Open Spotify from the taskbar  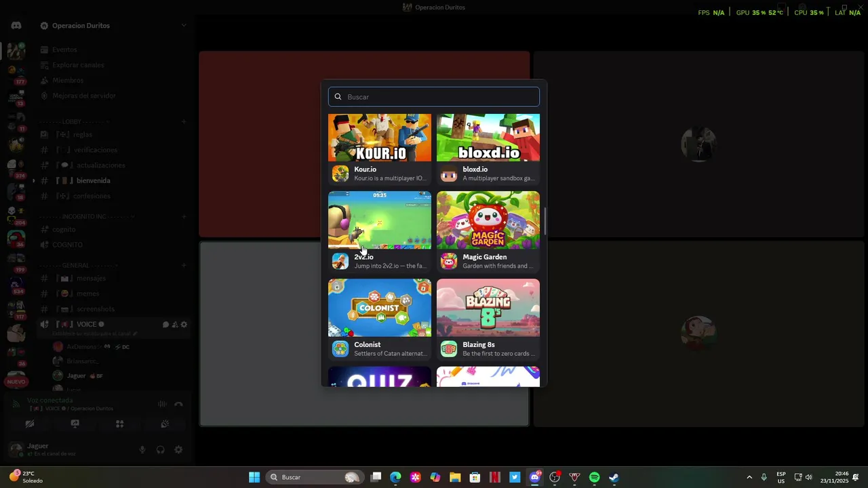pyautogui.click(x=594, y=477)
